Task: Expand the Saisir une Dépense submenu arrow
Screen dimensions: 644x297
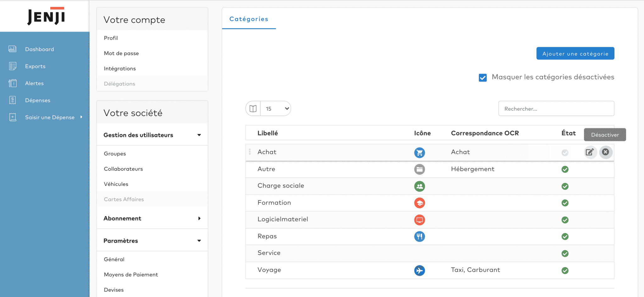Action: pos(81,117)
